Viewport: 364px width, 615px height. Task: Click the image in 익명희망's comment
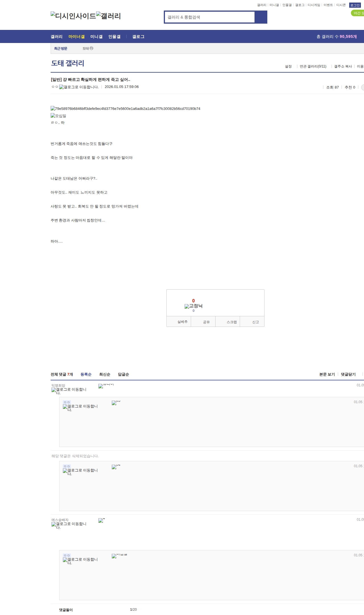coord(106,386)
